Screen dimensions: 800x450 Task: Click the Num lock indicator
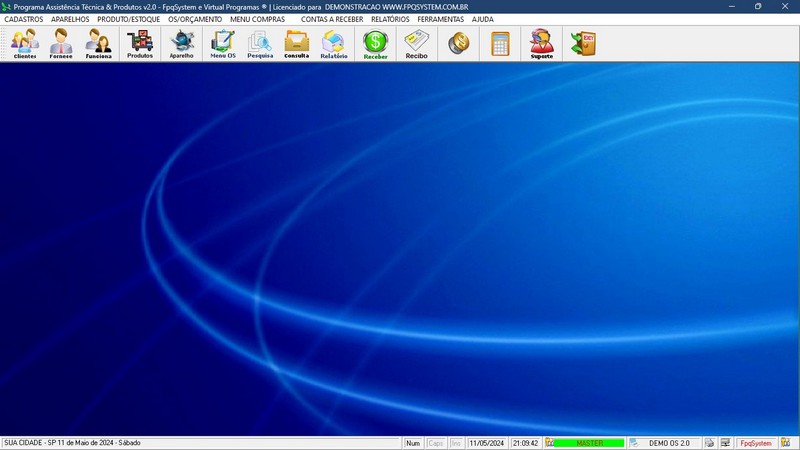413,443
